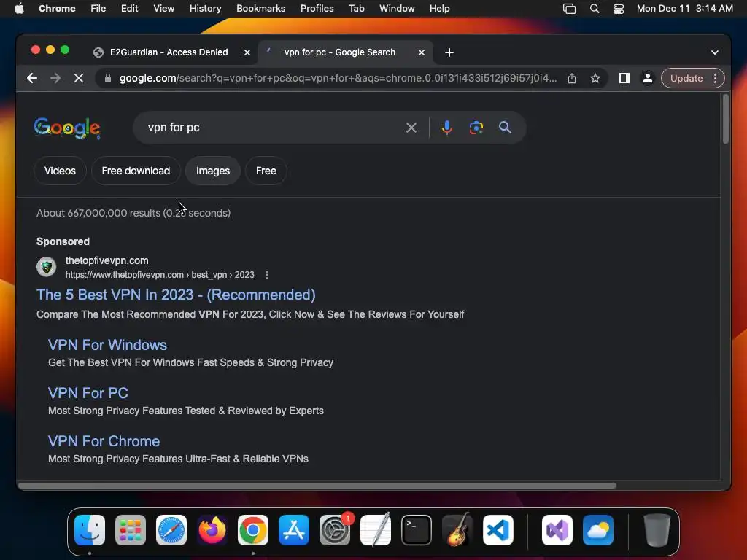Viewport: 747px width, 560px height.
Task: Filter results by Videos
Action: pos(60,171)
